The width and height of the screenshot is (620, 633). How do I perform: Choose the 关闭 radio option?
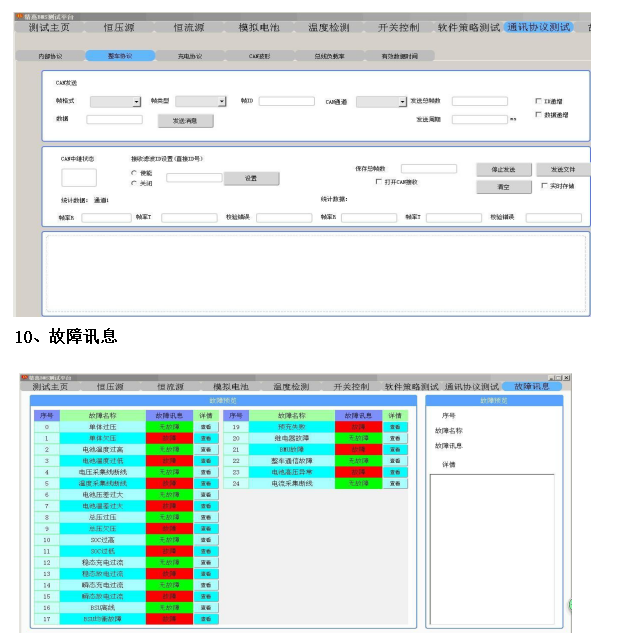click(x=134, y=183)
